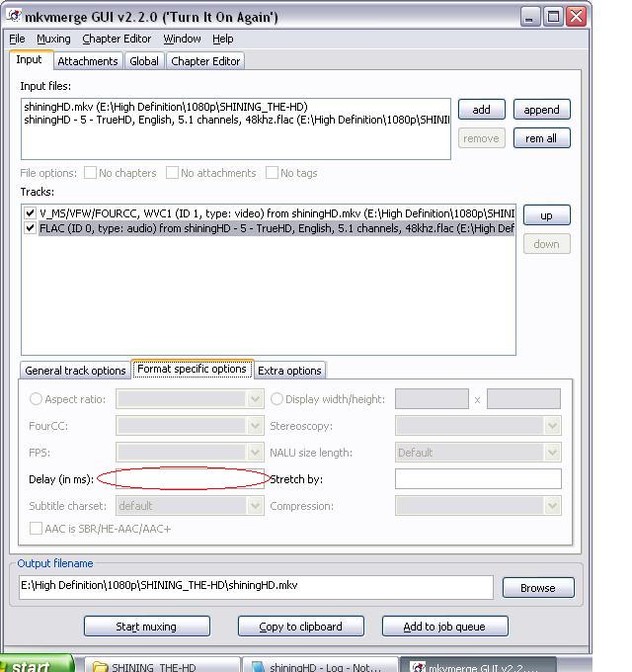Select the Display width/height radio button
The height and width of the screenshot is (672, 632).
pos(276,399)
